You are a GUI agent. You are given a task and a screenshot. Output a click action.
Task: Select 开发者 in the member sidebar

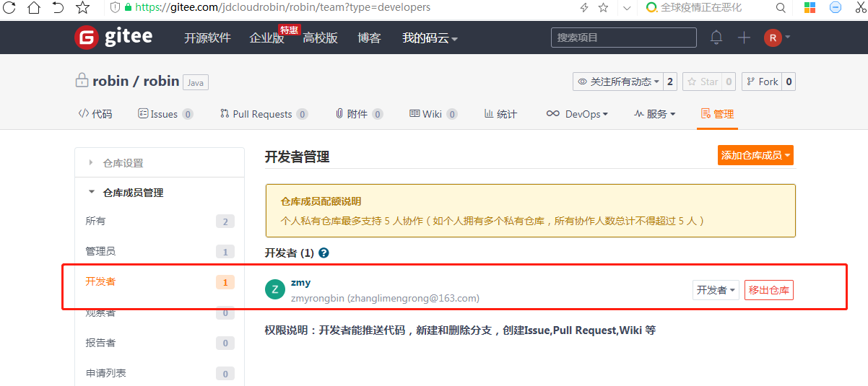point(160,281)
